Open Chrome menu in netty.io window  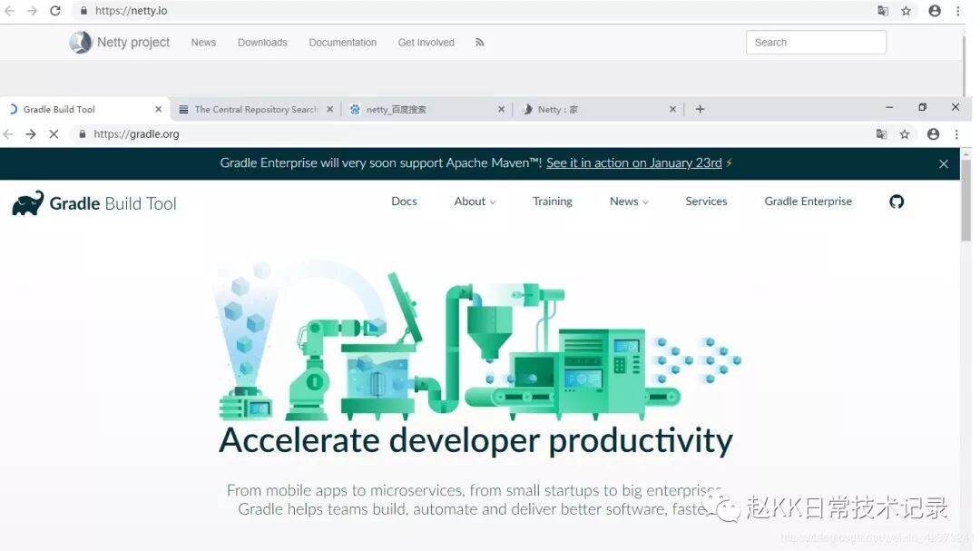pyautogui.click(x=957, y=11)
